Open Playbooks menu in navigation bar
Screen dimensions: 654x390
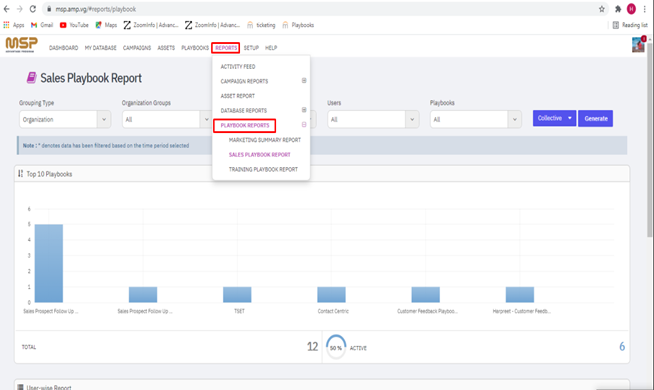tap(195, 48)
